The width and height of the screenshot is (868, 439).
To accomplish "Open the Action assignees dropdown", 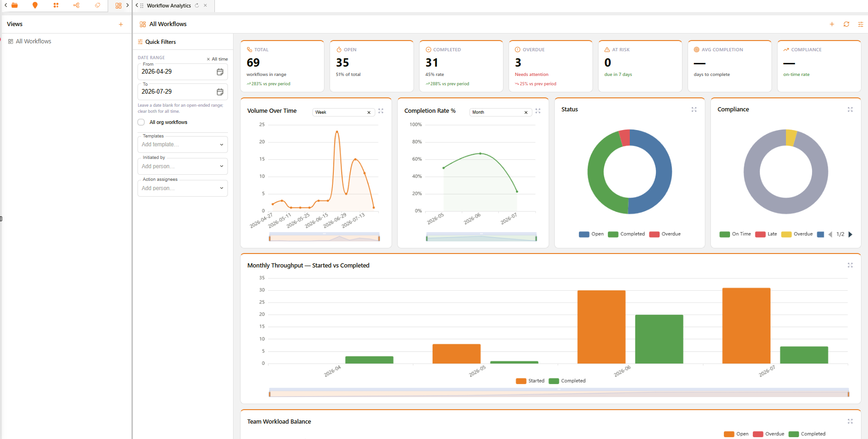I will pos(183,188).
